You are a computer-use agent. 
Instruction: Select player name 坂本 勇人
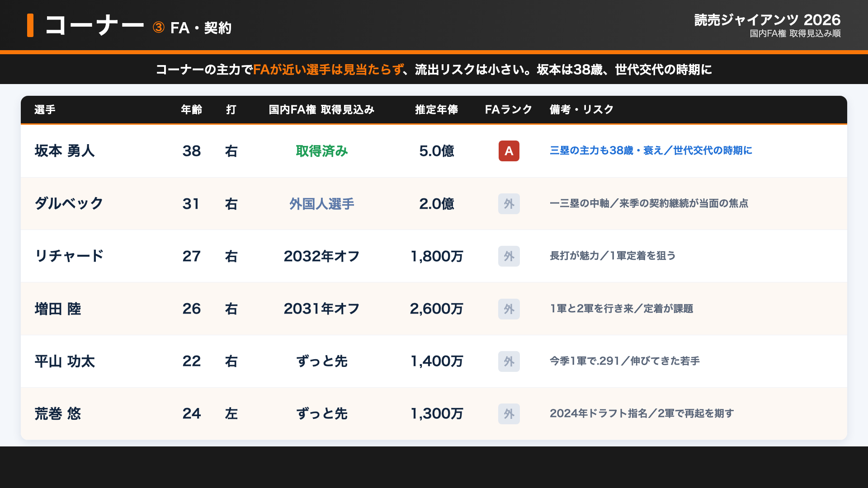click(65, 151)
